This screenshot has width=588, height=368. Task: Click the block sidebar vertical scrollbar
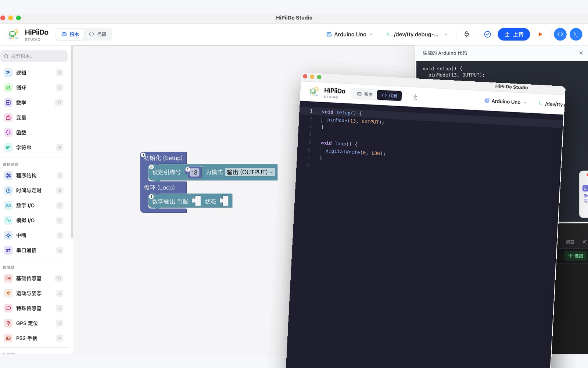(x=72, y=142)
